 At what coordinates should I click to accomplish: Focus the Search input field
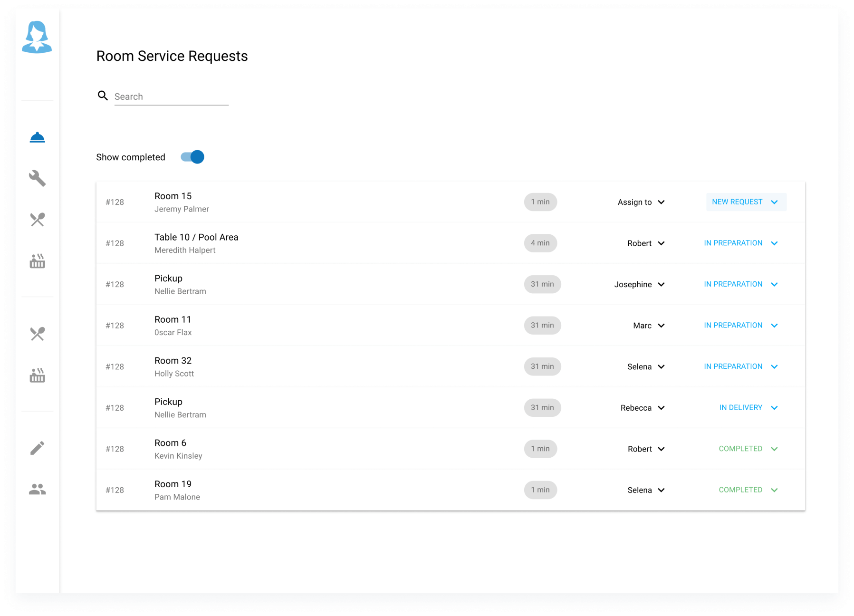click(x=171, y=96)
